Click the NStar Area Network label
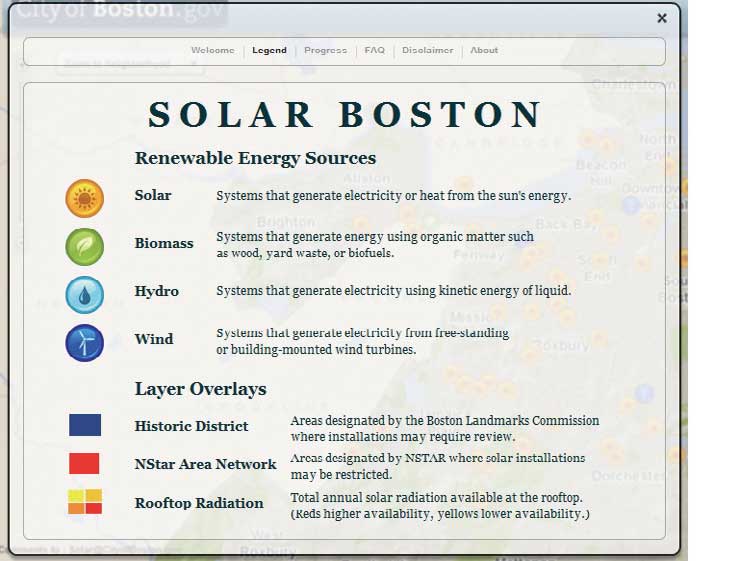 [x=205, y=464]
